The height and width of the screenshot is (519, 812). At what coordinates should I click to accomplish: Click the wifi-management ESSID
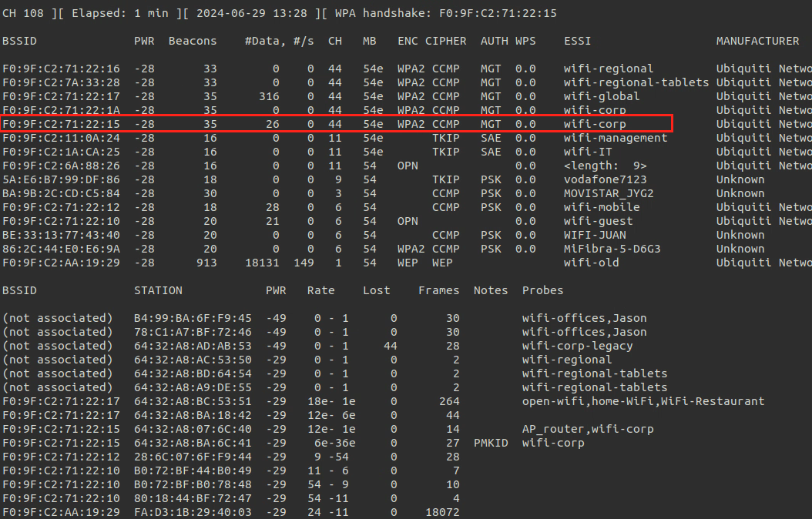tap(615, 138)
